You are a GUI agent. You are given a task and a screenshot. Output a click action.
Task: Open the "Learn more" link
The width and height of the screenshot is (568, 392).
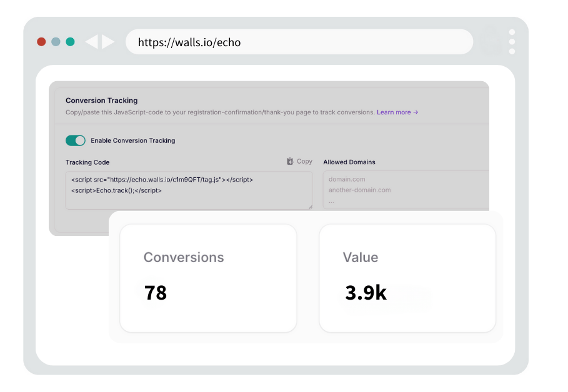point(395,112)
